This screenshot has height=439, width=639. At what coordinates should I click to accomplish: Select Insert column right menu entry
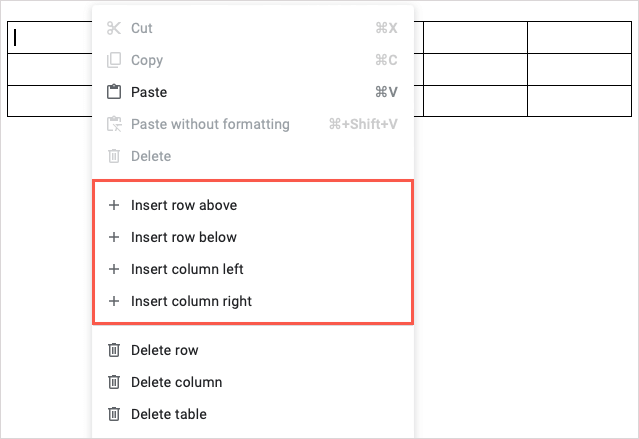(x=191, y=301)
